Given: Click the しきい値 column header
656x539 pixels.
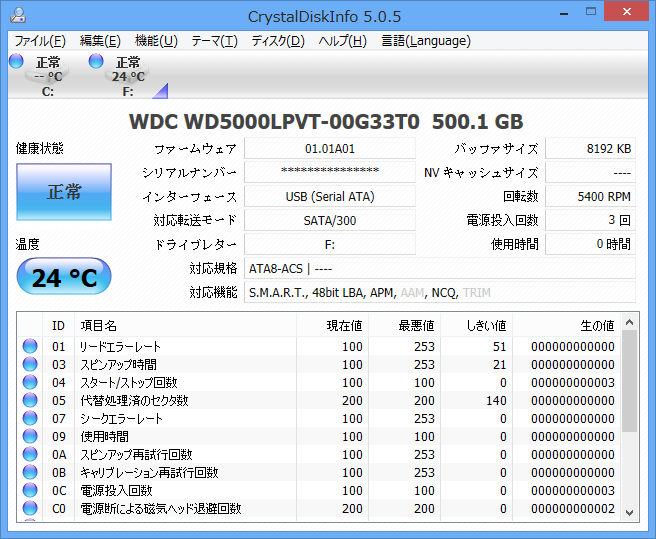Looking at the screenshot, I should click(487, 325).
